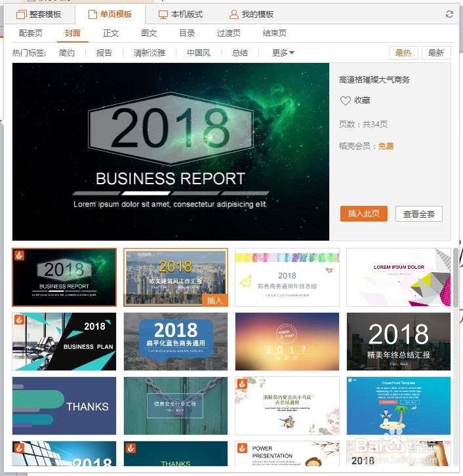Select the 过渡页 category

point(229,33)
